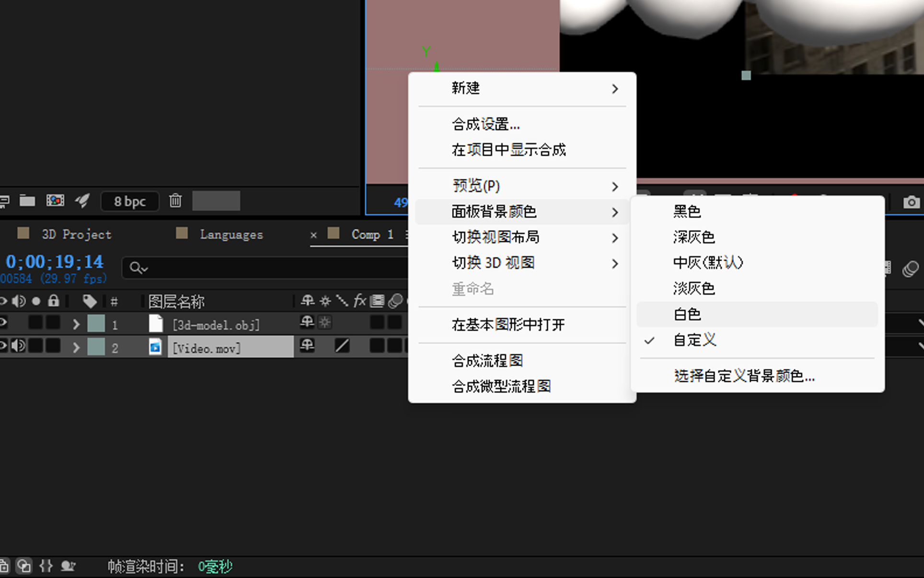Open the 预览(P) submenu
924x578 pixels.
tap(522, 186)
